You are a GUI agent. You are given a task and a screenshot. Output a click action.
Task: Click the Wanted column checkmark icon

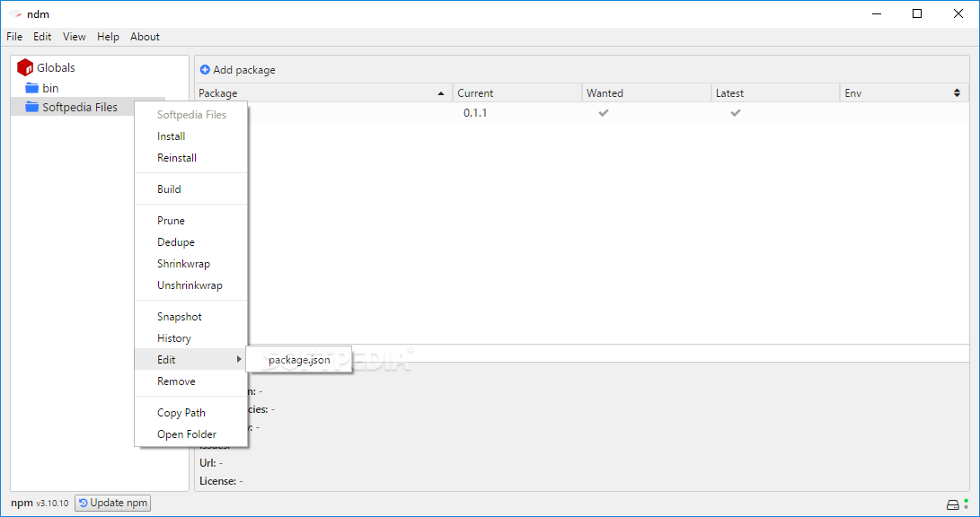click(603, 113)
